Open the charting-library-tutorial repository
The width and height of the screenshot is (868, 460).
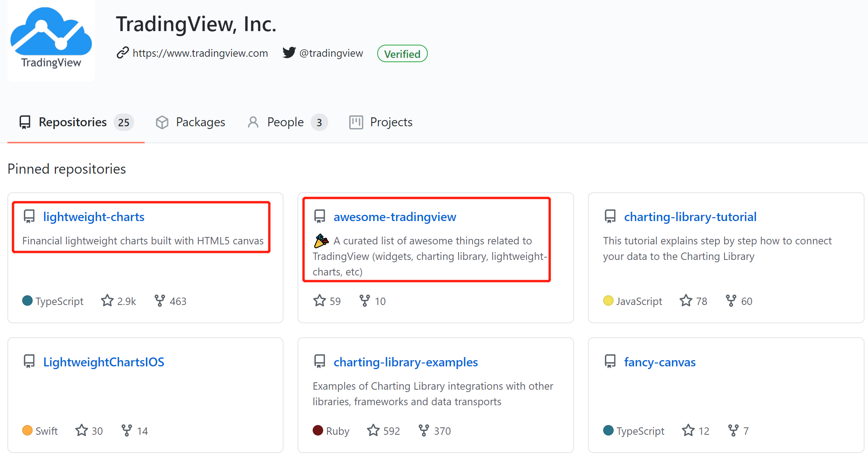coord(690,217)
